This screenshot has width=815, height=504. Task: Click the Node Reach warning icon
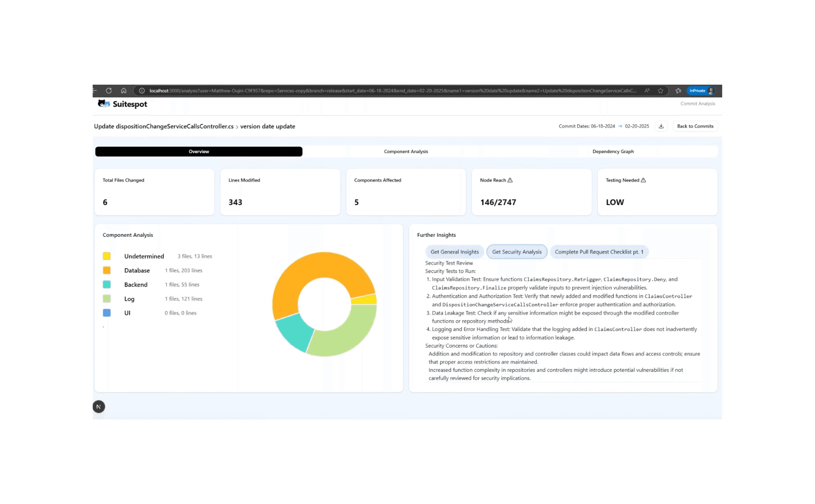510,180
